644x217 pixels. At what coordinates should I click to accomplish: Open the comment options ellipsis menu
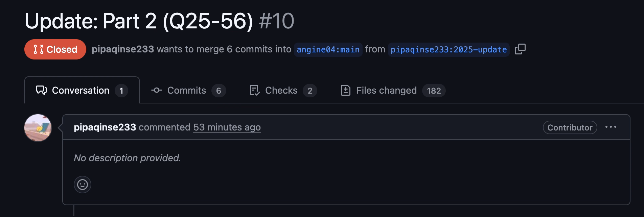[x=611, y=127]
